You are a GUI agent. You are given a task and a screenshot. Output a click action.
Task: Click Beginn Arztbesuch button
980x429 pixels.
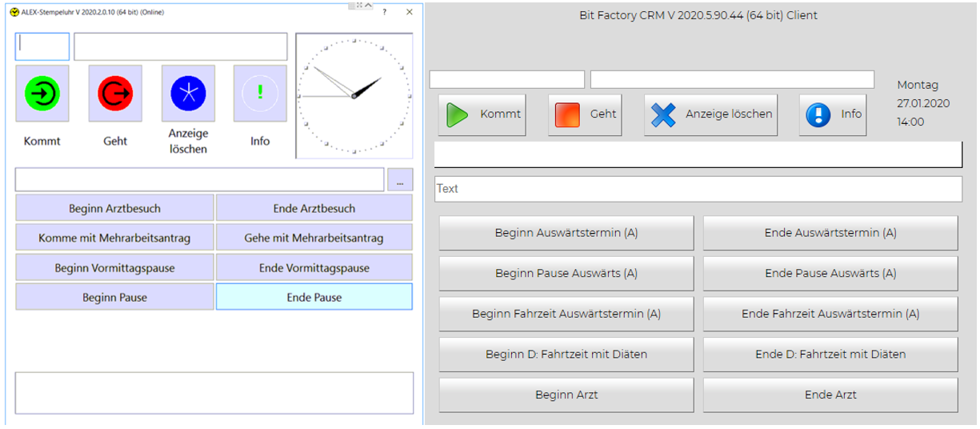114,208
